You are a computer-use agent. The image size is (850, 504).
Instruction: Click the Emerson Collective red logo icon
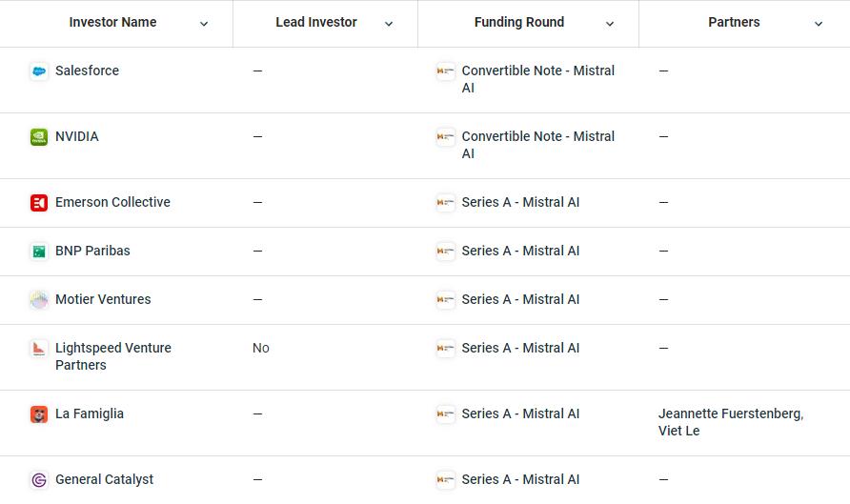(39, 203)
